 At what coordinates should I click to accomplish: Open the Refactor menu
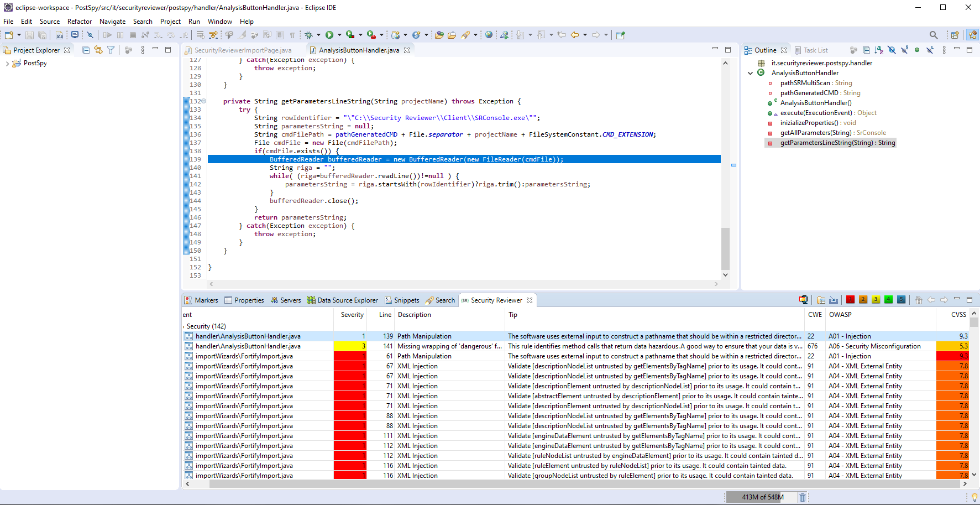(79, 22)
